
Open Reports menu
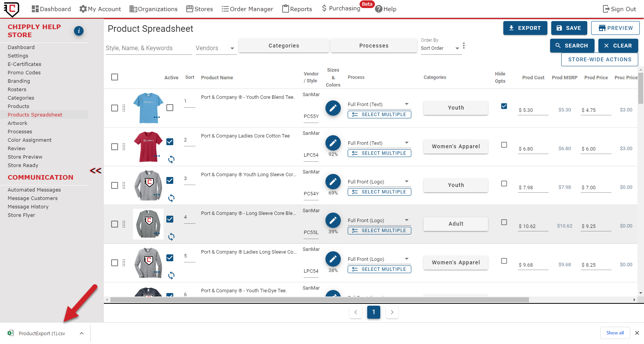pos(297,9)
